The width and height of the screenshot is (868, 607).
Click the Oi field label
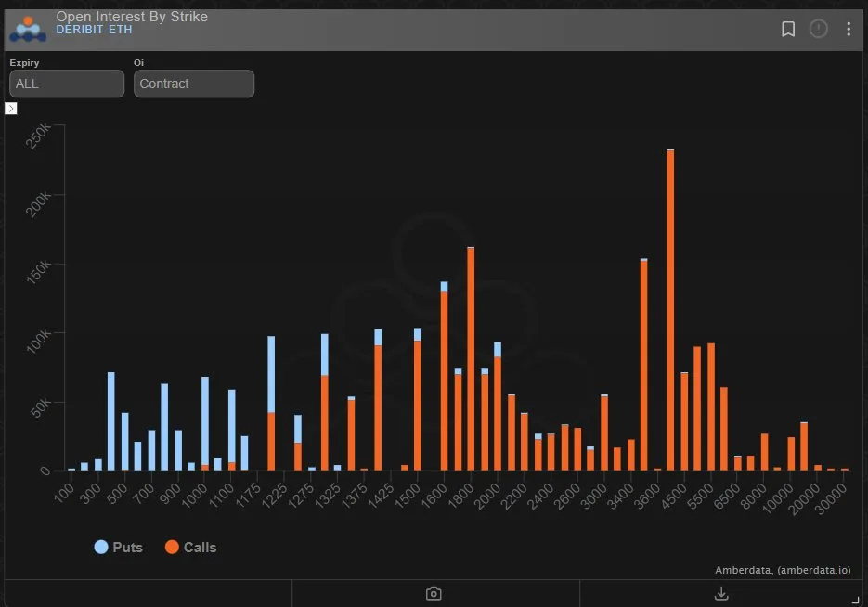138,63
